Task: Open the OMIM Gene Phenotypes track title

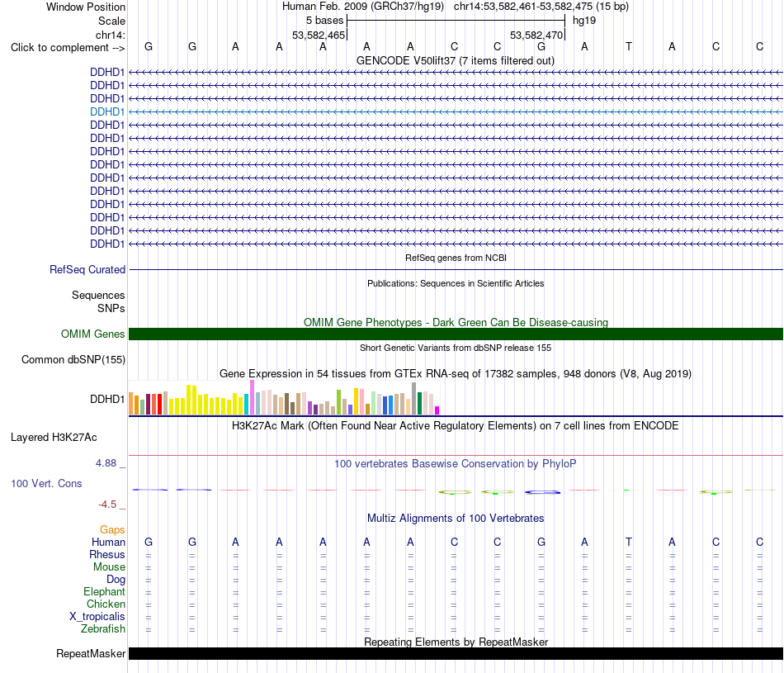Action: (x=456, y=322)
